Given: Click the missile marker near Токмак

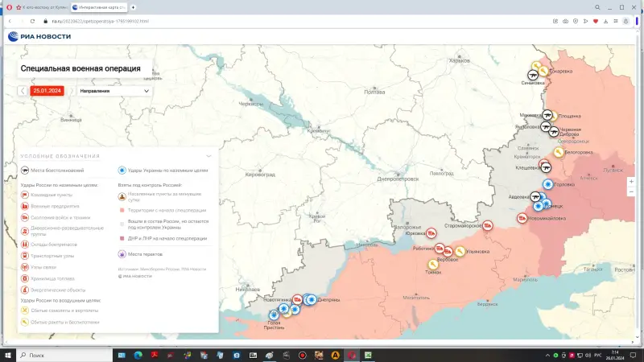Looking at the screenshot, I should (x=432, y=263).
